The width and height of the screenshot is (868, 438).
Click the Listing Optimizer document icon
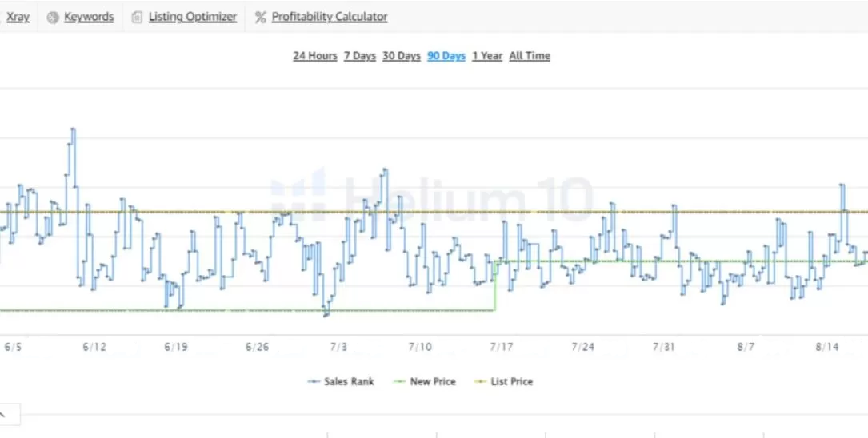tap(138, 17)
